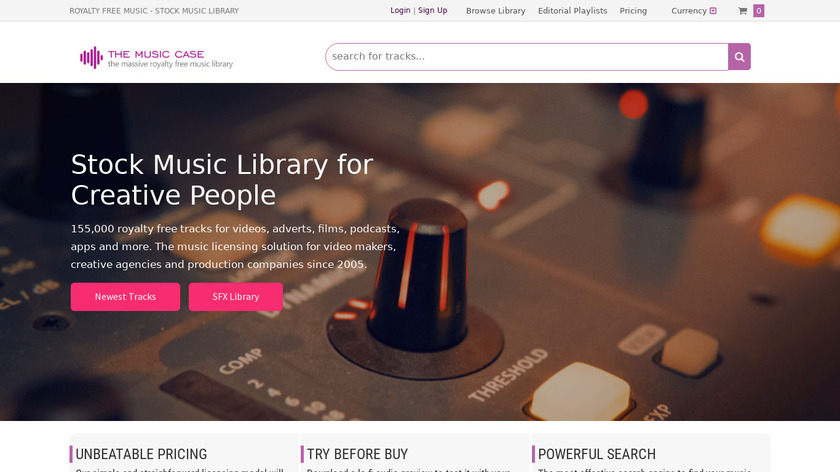Click the Newest Tracks button
This screenshot has height=472, width=840.
tap(125, 297)
